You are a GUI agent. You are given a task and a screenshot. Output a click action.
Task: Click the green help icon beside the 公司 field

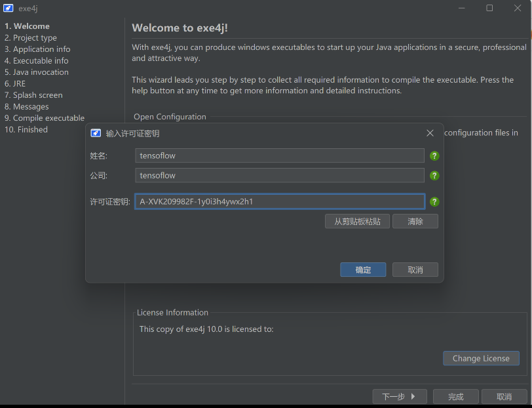pos(434,176)
